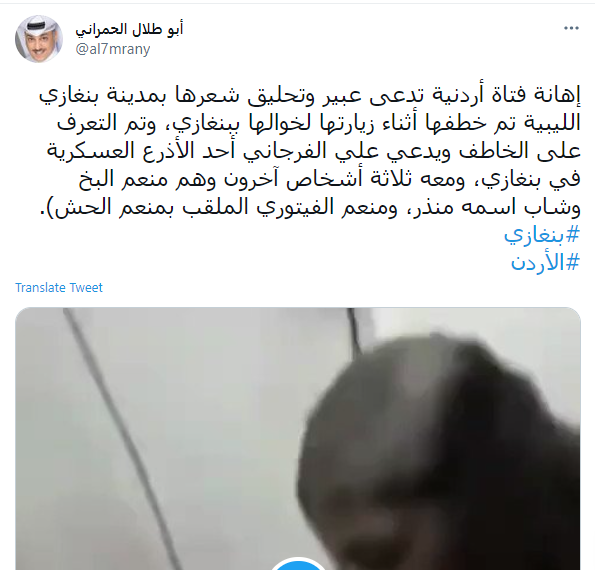Click the tweet line starting إهانة فتاة أردنية

point(310,96)
